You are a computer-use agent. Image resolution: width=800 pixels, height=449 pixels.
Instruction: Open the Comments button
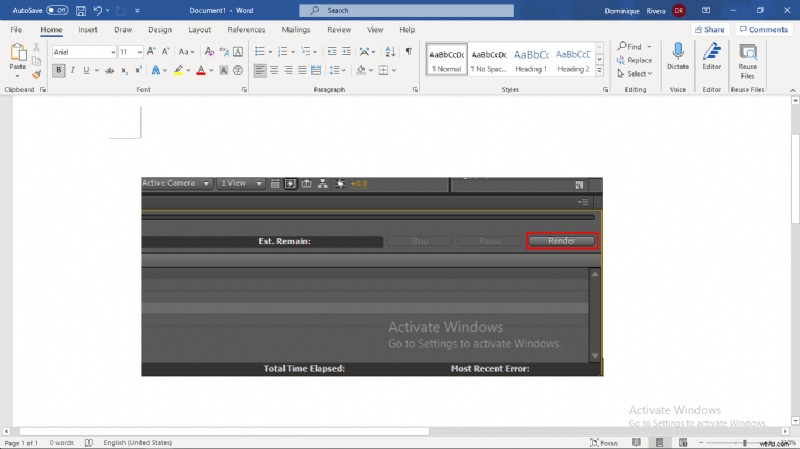[x=763, y=30]
